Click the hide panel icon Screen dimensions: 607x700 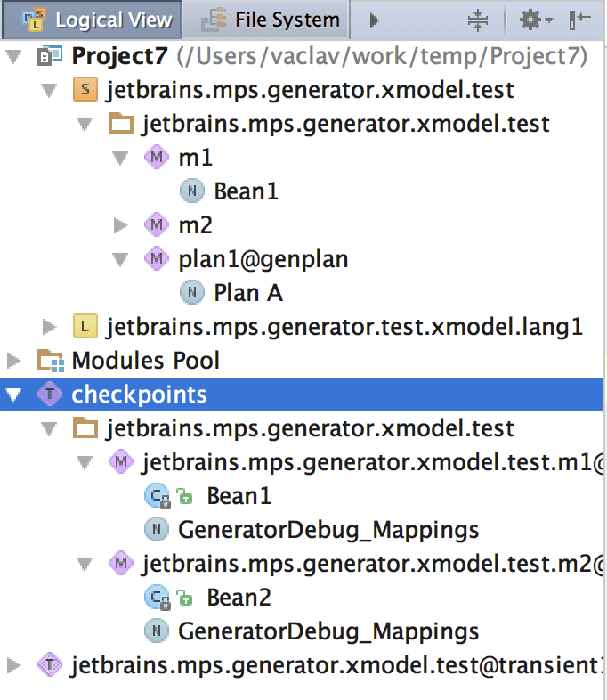[x=579, y=20]
